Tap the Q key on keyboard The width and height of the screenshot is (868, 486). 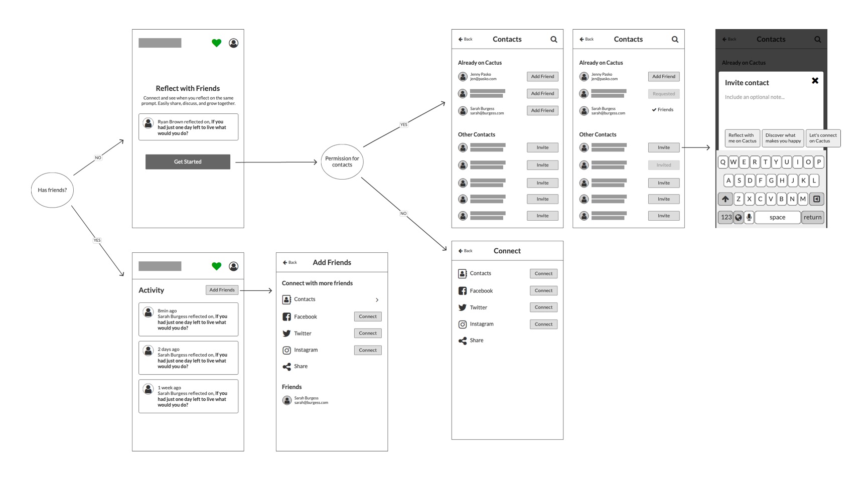(x=723, y=162)
